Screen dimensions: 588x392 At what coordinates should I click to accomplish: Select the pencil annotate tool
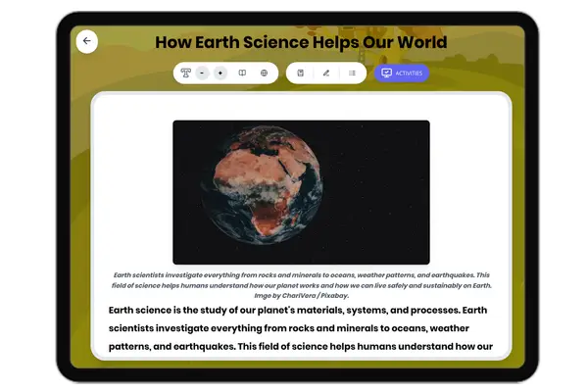click(x=326, y=73)
